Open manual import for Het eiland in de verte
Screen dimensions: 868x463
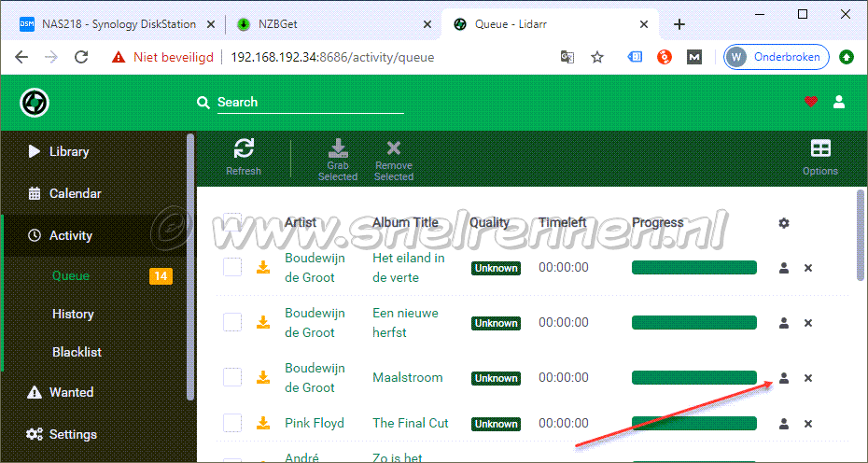tap(784, 268)
